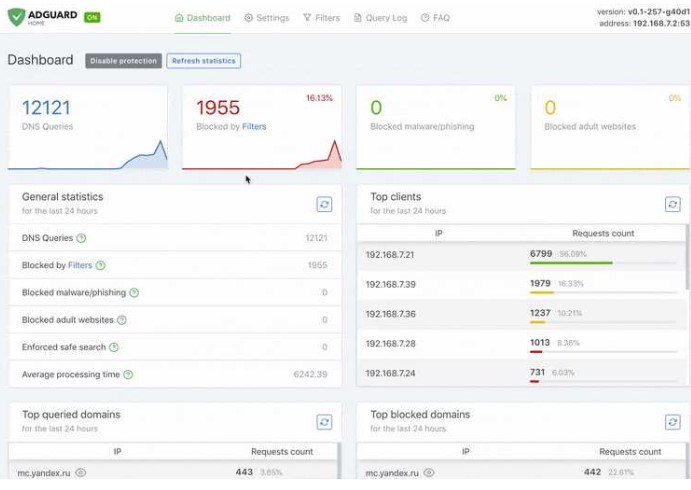Click Average processing time value 6242.39
This screenshot has height=490, width=691.
[x=310, y=375]
